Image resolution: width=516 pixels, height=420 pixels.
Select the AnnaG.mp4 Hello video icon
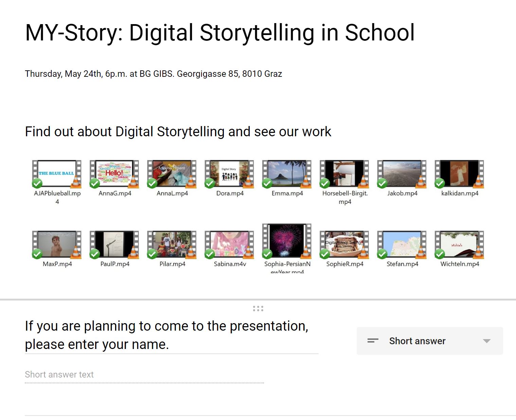[x=114, y=174]
